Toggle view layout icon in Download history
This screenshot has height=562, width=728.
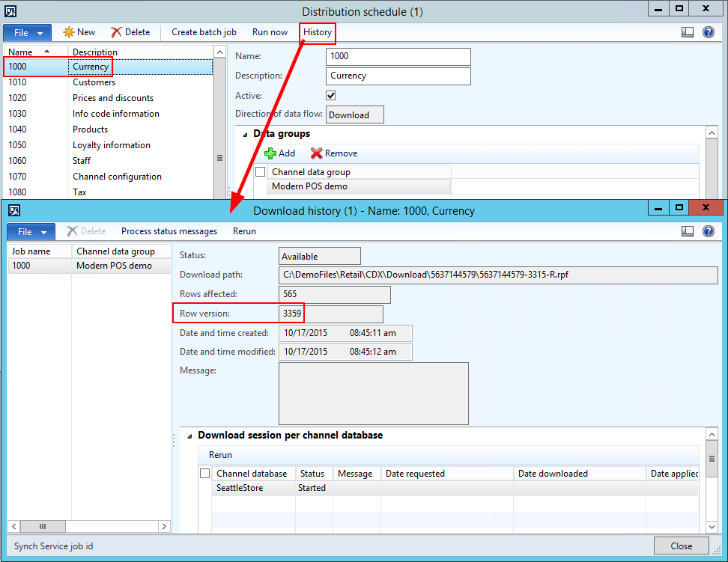pos(687,231)
